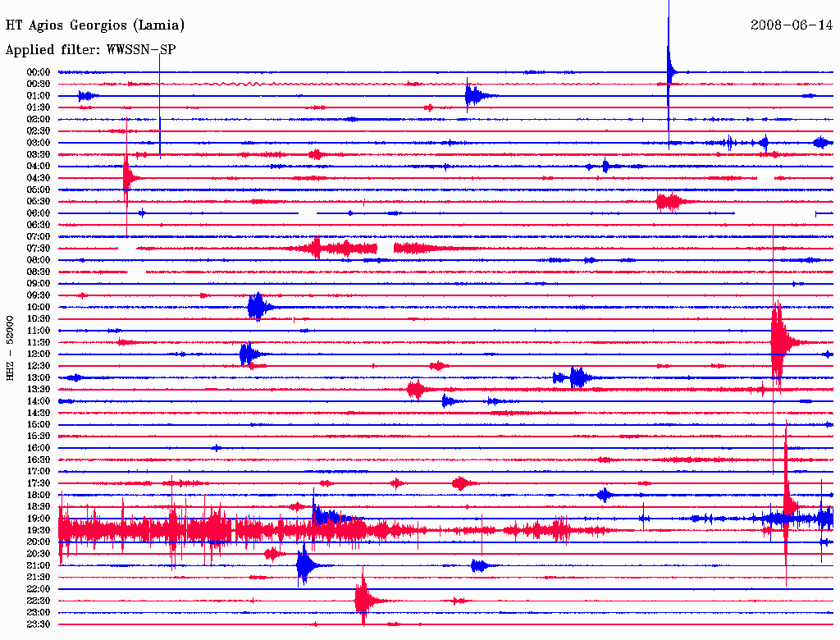Choose the 05:00 row label
Viewport: 840px width, 640px height.
pyautogui.click(x=39, y=190)
